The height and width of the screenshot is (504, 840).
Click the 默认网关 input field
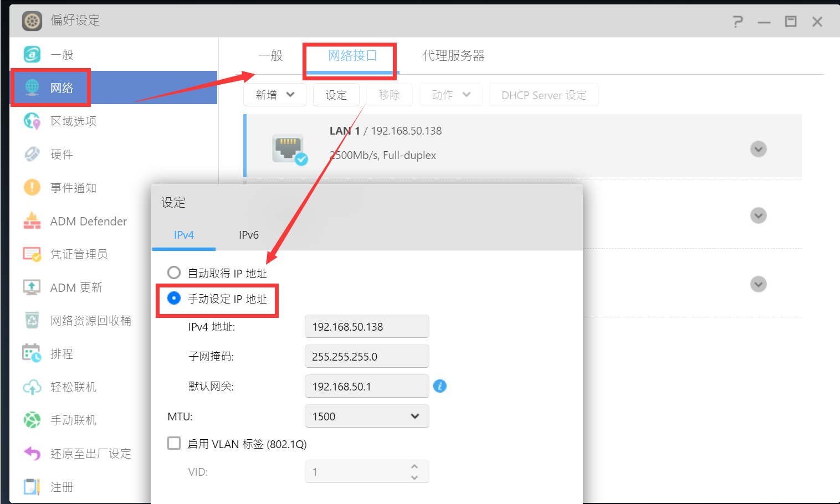pyautogui.click(x=367, y=386)
